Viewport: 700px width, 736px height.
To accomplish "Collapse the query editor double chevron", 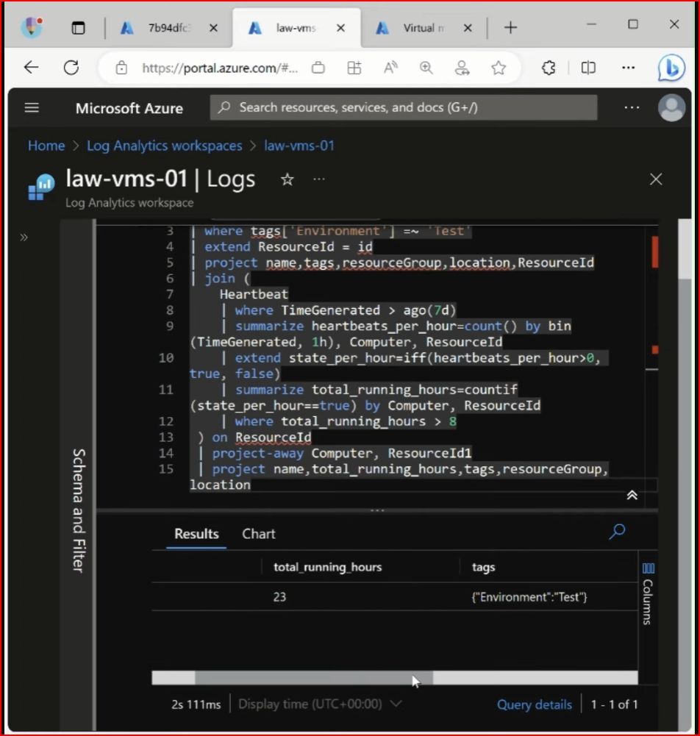I will point(632,495).
